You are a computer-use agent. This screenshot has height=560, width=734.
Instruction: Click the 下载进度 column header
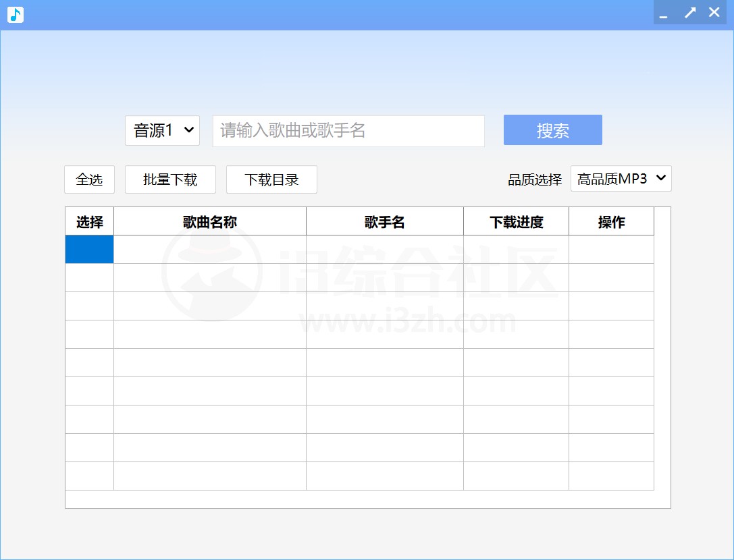click(x=517, y=221)
